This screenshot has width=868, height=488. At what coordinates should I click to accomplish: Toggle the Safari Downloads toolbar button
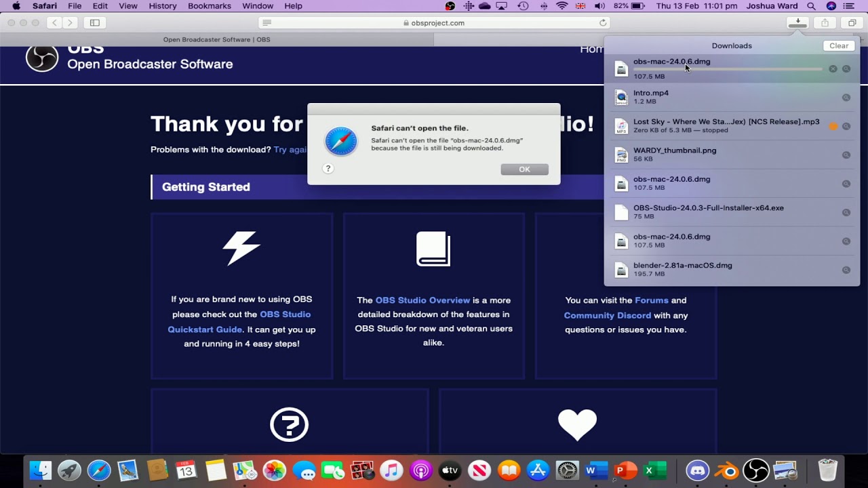(x=798, y=22)
